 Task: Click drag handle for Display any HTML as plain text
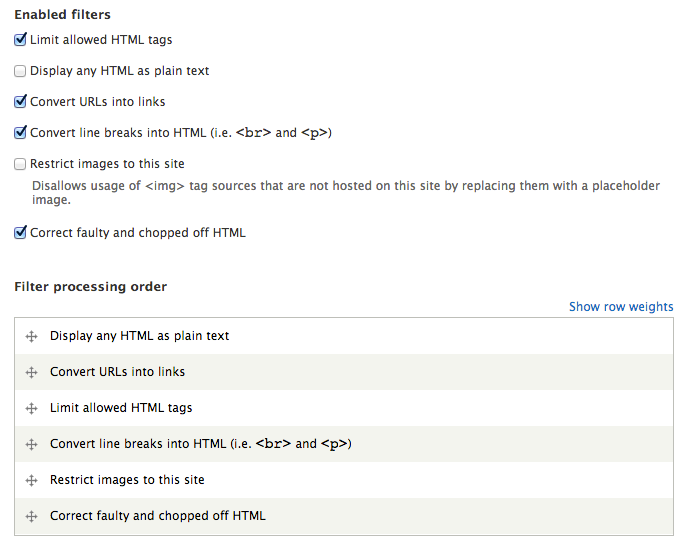pyautogui.click(x=31, y=337)
